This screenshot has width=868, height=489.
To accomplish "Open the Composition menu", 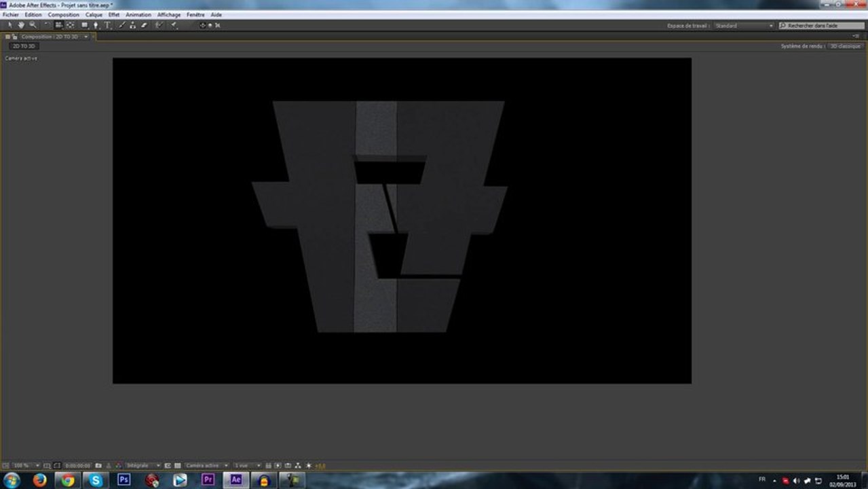I will [63, 14].
